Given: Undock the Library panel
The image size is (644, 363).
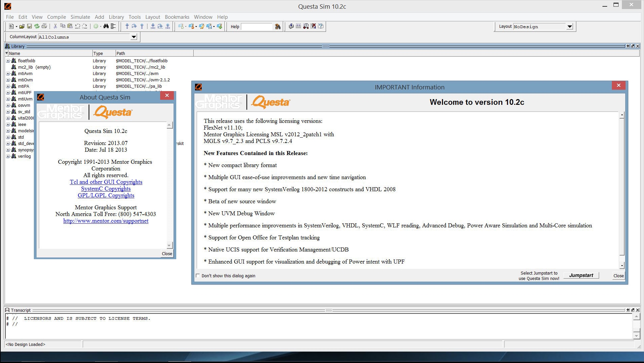Looking at the screenshot, I should coord(633,46).
